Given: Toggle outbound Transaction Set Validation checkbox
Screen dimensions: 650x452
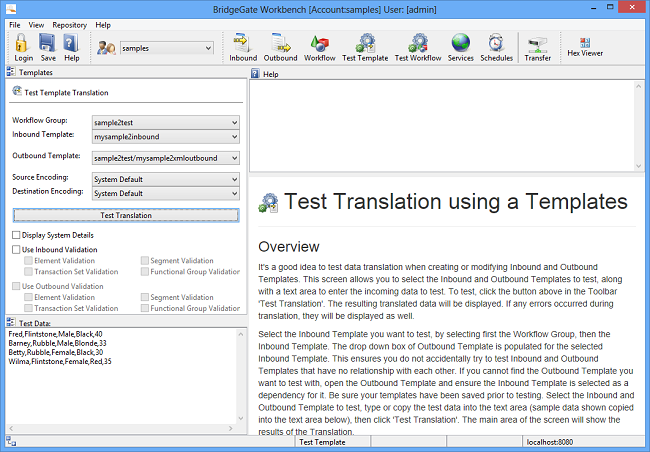Looking at the screenshot, I should 28,308.
